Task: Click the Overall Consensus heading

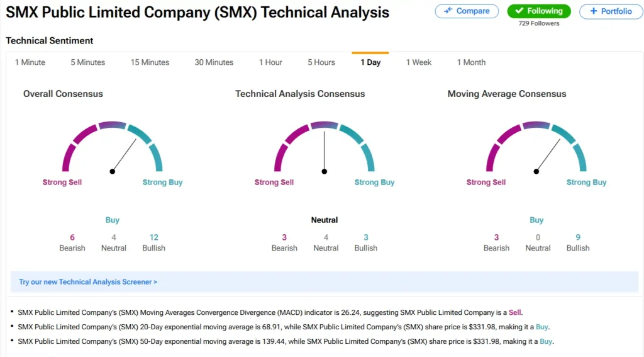Action: pos(63,94)
